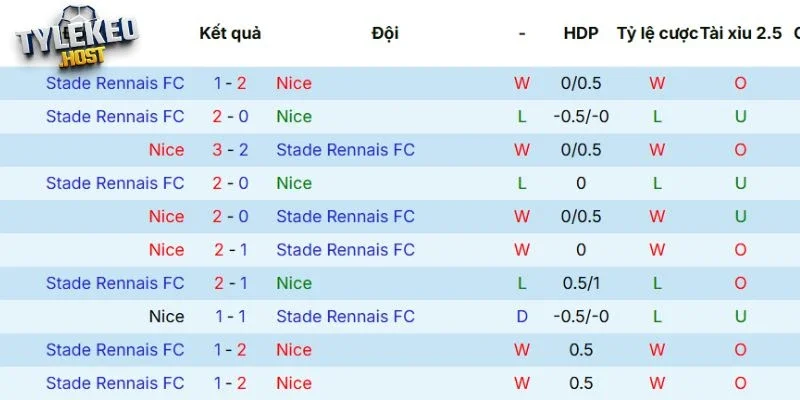
Task: Click the D draw result indicator
Action: (522, 316)
